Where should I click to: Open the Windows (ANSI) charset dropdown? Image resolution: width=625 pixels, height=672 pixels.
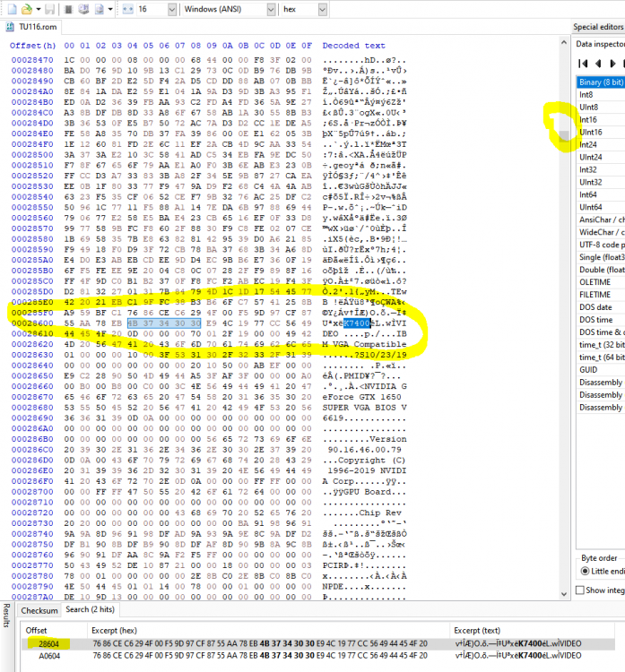(271, 9)
